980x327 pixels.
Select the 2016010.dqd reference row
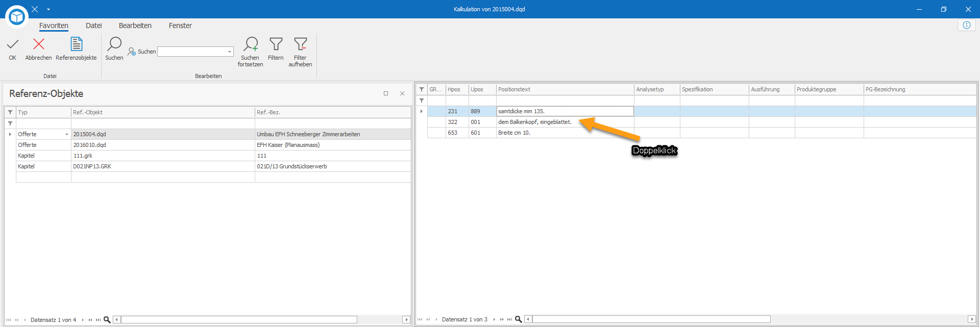coord(213,145)
